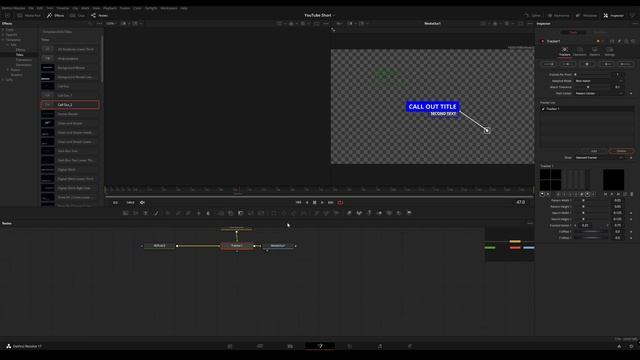
Task: Switch to the Edit page
Action: [290, 346]
